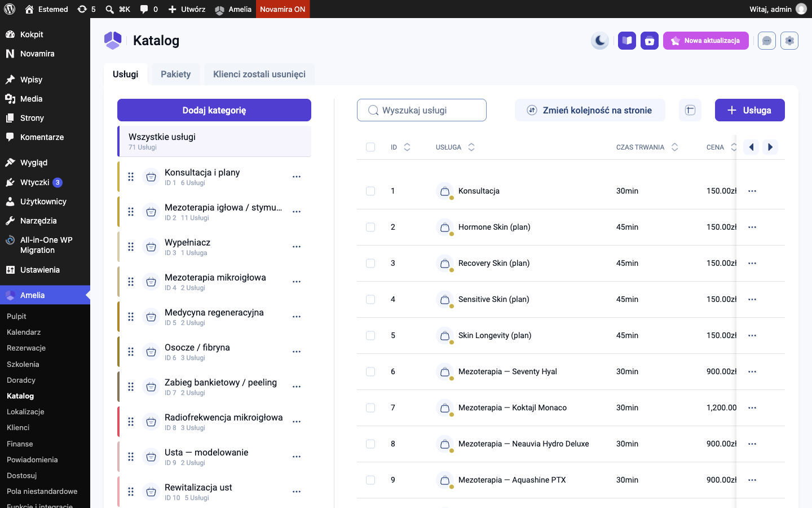
Task: Open three-dot menu for Sensitive Skin (plan)
Action: [x=752, y=300]
